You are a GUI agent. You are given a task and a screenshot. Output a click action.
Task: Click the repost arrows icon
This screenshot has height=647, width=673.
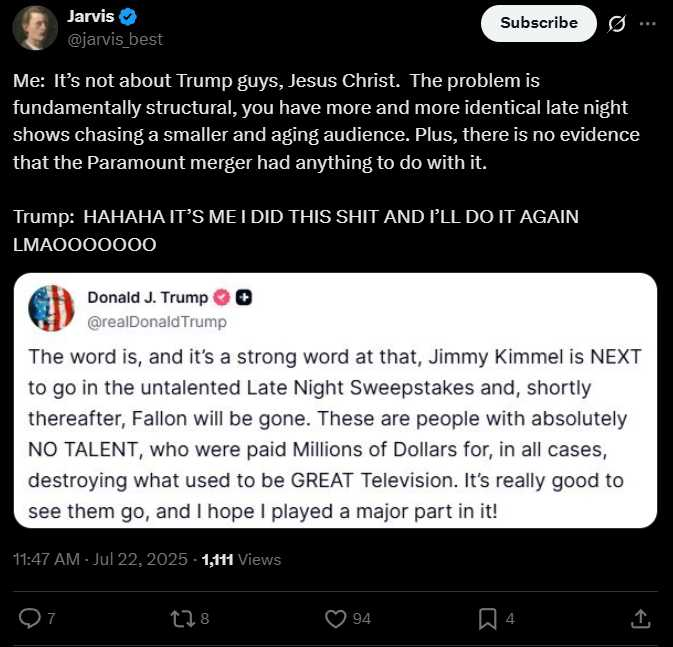tap(183, 619)
